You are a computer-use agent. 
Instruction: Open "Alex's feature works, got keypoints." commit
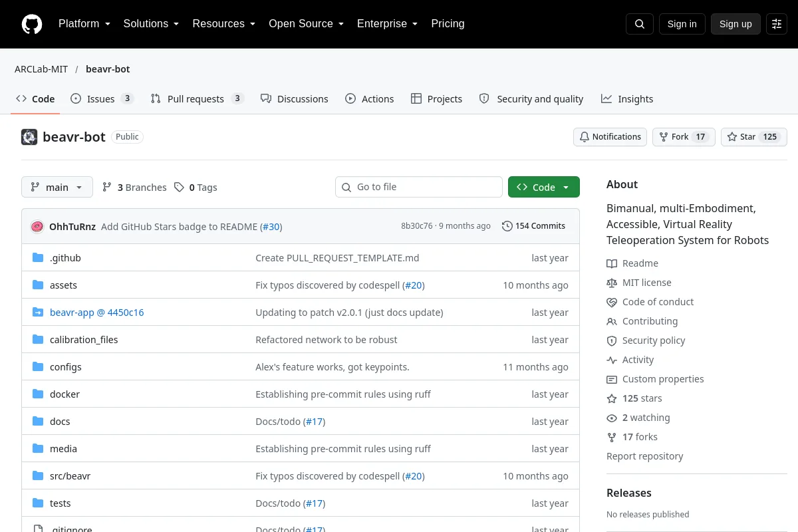pos(332,366)
